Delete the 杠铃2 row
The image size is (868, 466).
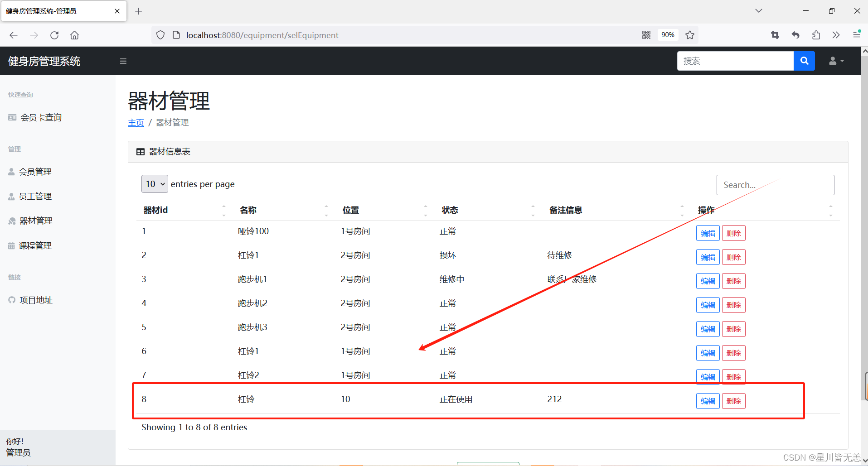point(733,377)
